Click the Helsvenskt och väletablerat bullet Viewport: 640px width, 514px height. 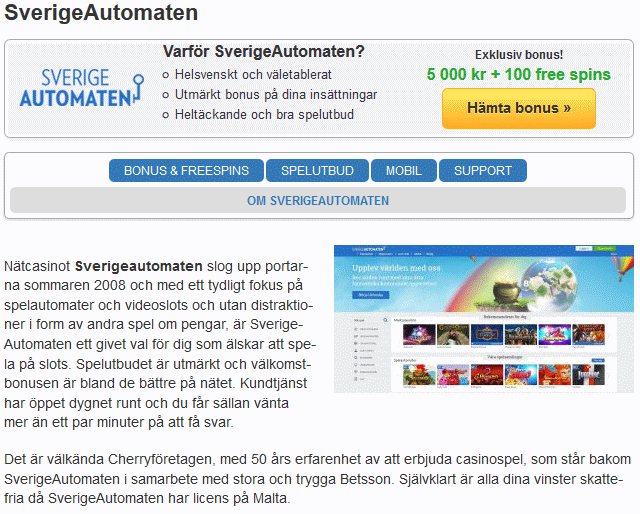click(x=253, y=75)
